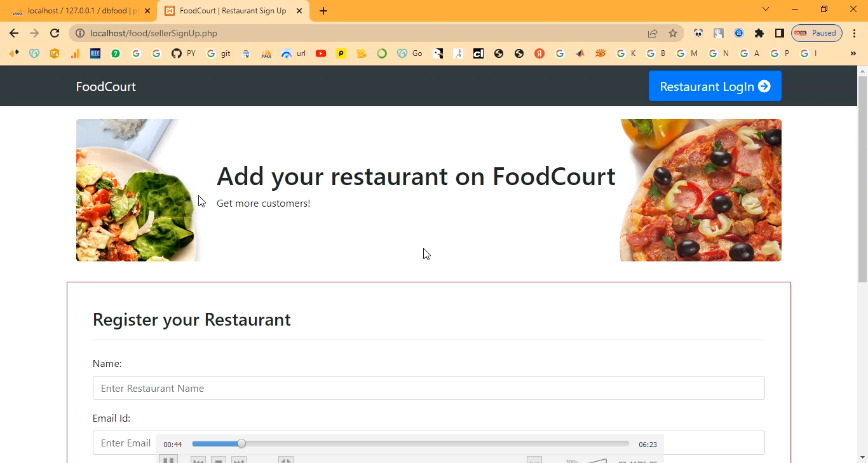Open the Extensions puzzle-piece menu

pyautogui.click(x=759, y=33)
